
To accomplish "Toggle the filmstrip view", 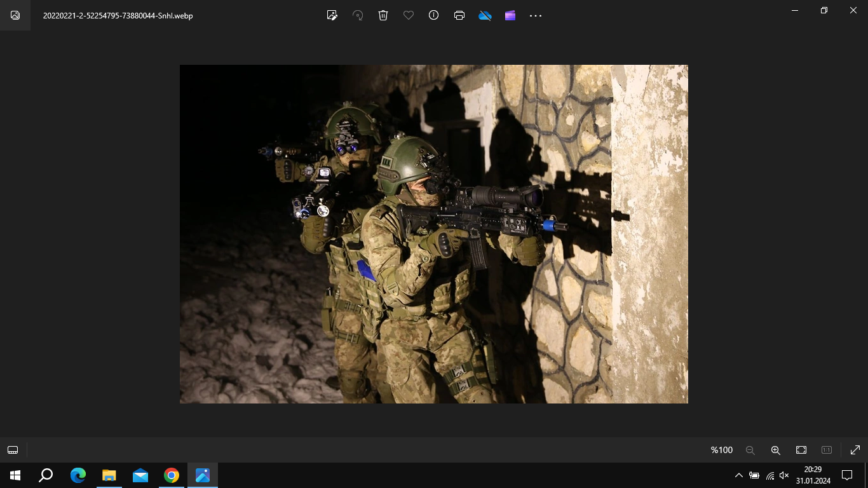I will [x=13, y=450].
